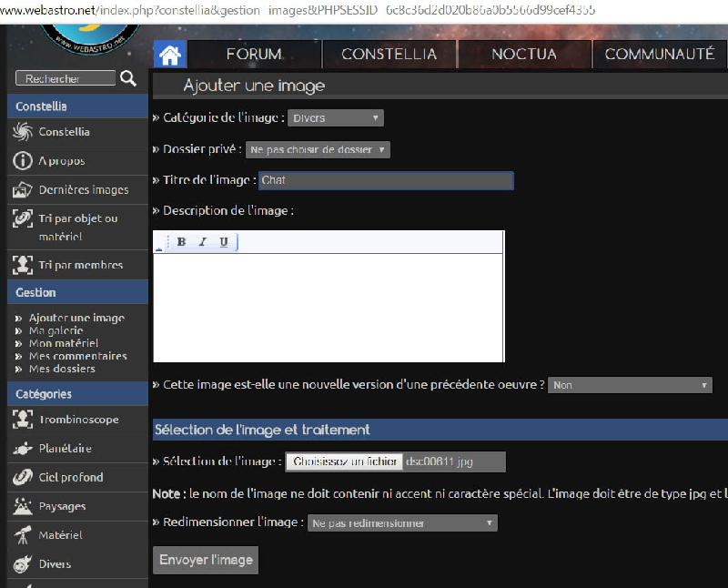Screen dimensions: 728x588
Task: Click the dsc00611.jpg selected file name
Action: coord(440,461)
